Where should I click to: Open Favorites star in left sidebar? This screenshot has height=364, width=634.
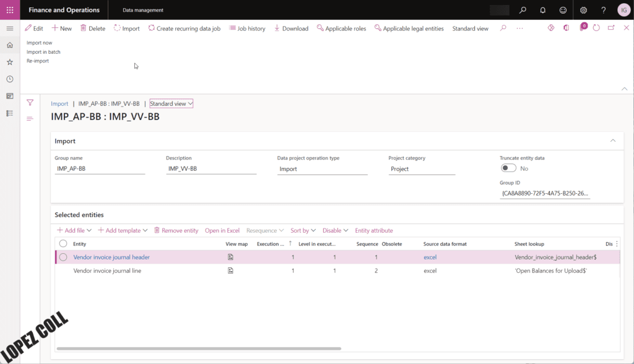pos(9,62)
